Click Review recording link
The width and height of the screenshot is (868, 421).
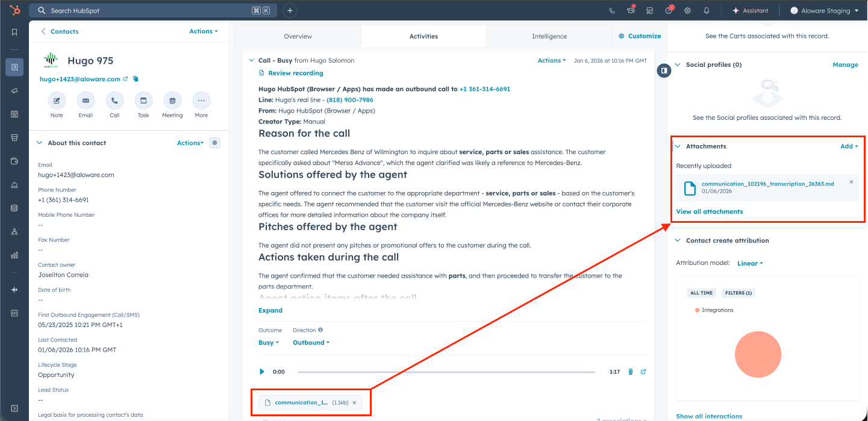pos(291,73)
